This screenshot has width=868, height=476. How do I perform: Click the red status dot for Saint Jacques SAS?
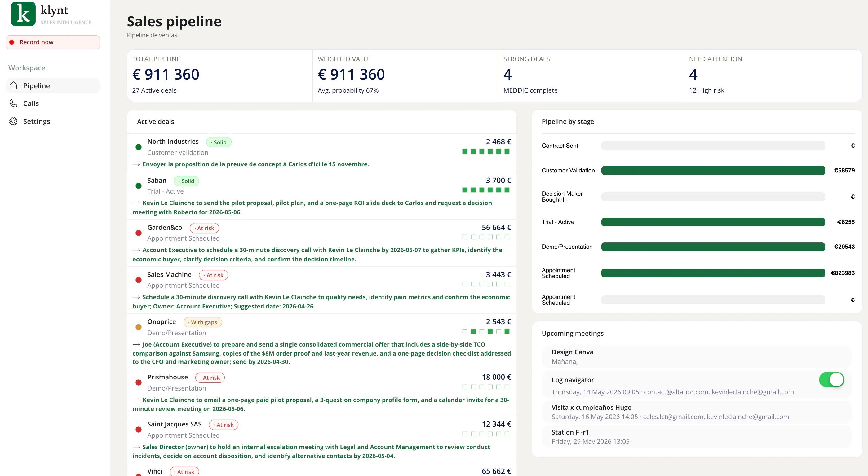pyautogui.click(x=139, y=430)
